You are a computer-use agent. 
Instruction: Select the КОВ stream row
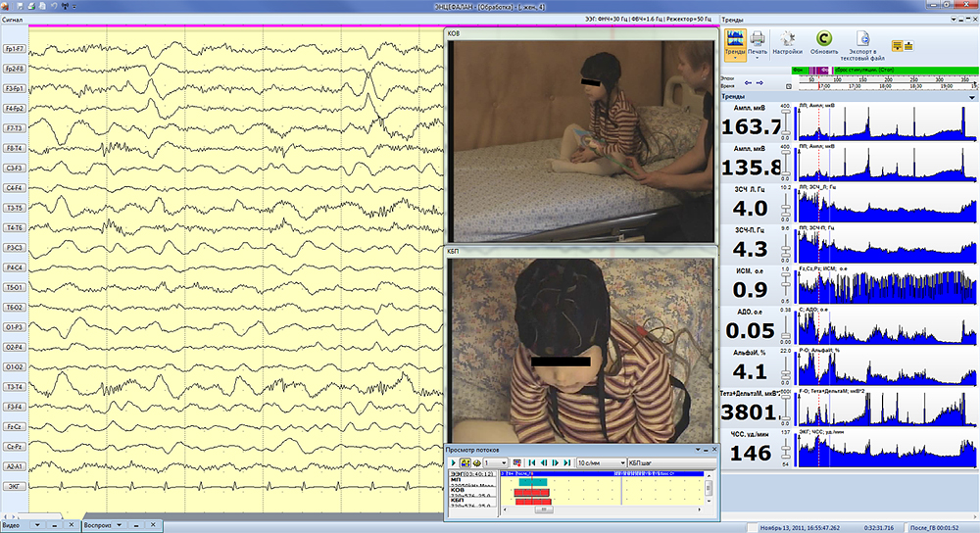point(472,493)
